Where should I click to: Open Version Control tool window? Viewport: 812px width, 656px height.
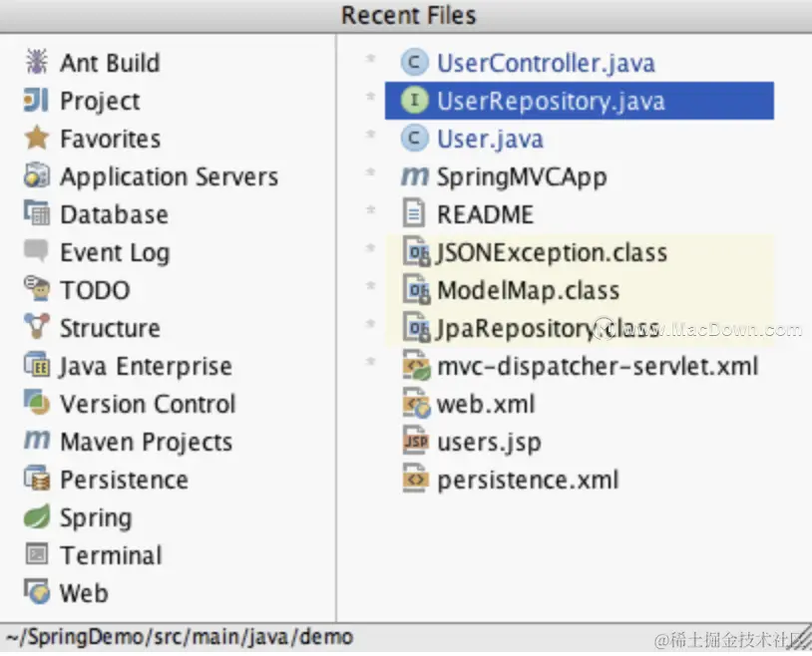click(x=148, y=404)
